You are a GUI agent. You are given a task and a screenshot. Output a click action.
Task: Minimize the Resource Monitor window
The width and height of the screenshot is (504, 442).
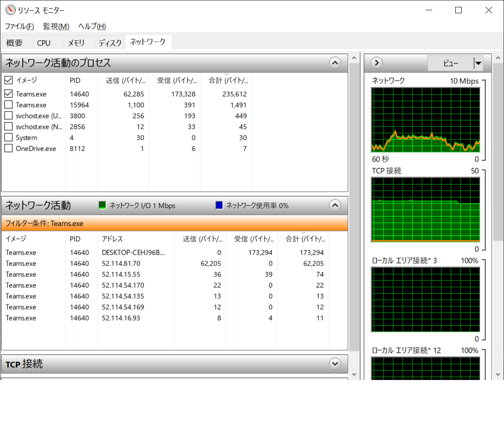[x=429, y=10]
